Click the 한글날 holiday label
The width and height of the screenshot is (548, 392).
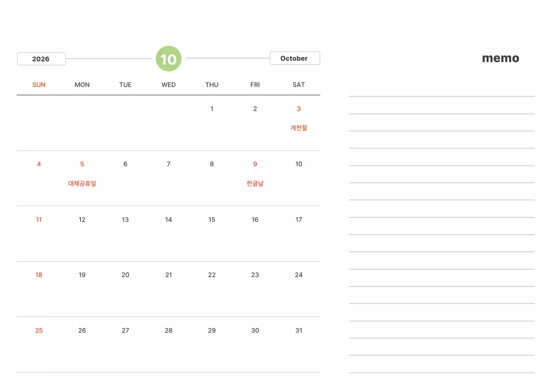(x=255, y=184)
